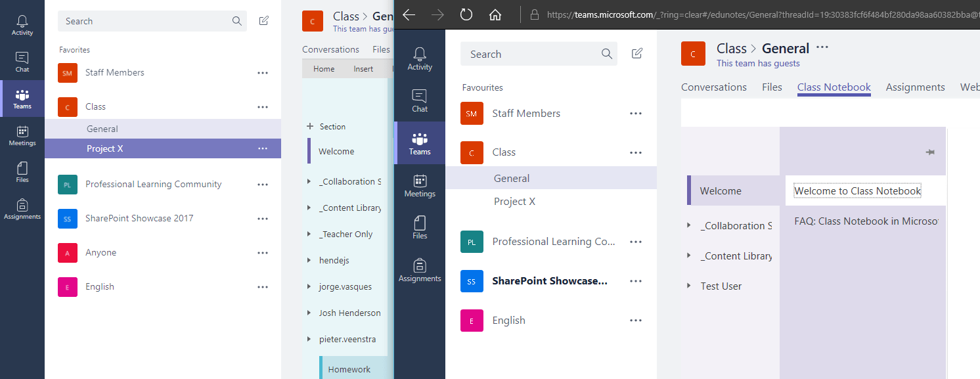980x379 pixels.
Task: Open Meetings in the left Teams window
Action: click(x=22, y=135)
